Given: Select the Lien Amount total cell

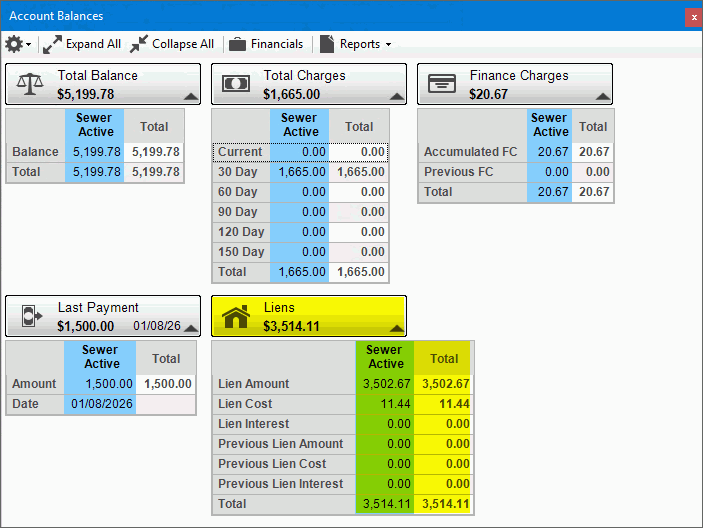Looking at the screenshot, I should tap(444, 384).
